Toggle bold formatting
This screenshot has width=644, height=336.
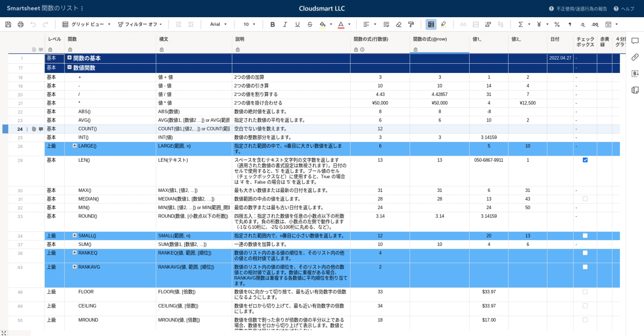(273, 24)
